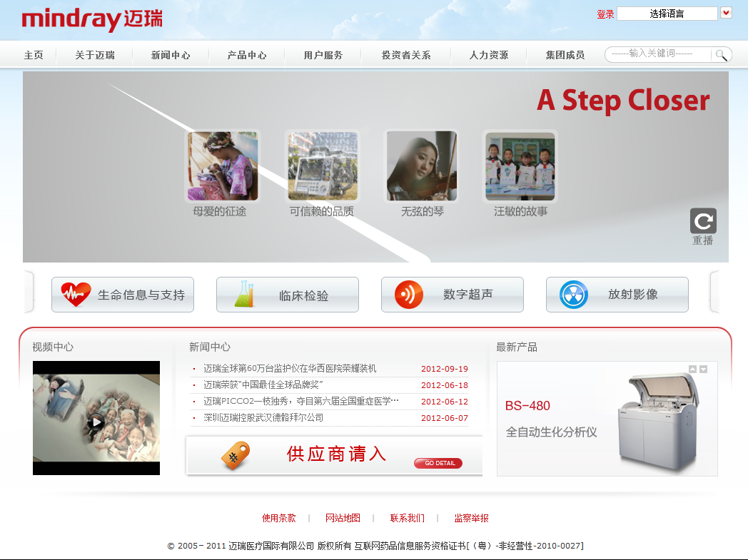
Task: Open the 投资者关系 menu item
Action: (406, 55)
